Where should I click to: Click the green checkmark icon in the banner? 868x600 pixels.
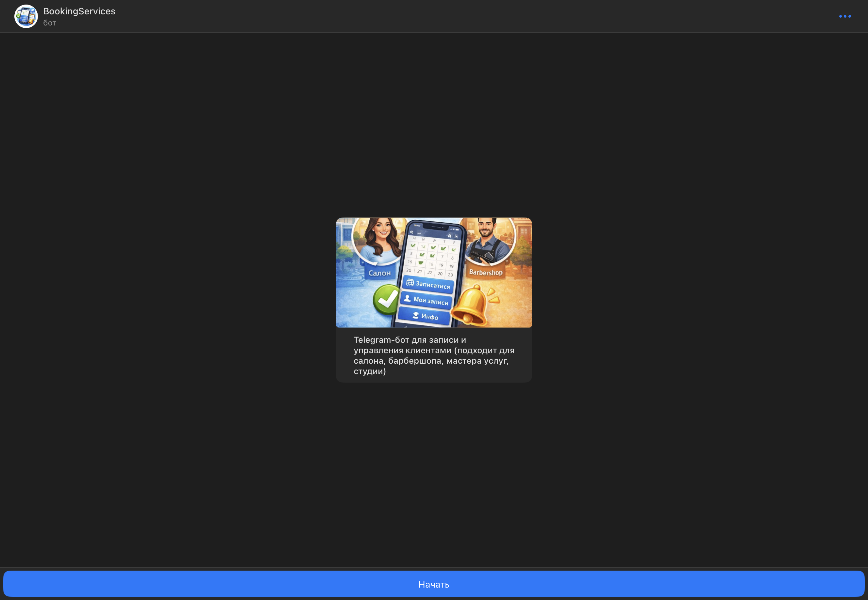386,299
